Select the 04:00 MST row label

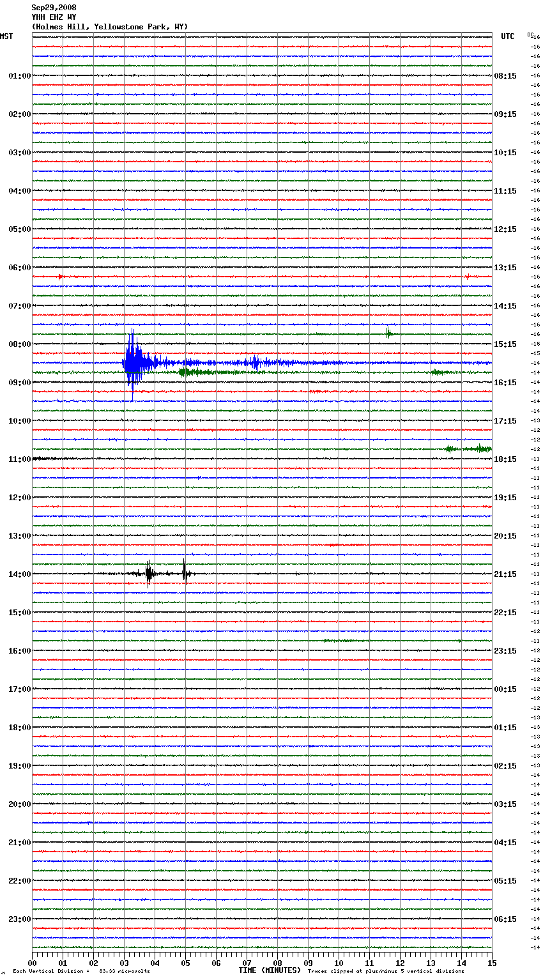click(x=19, y=191)
